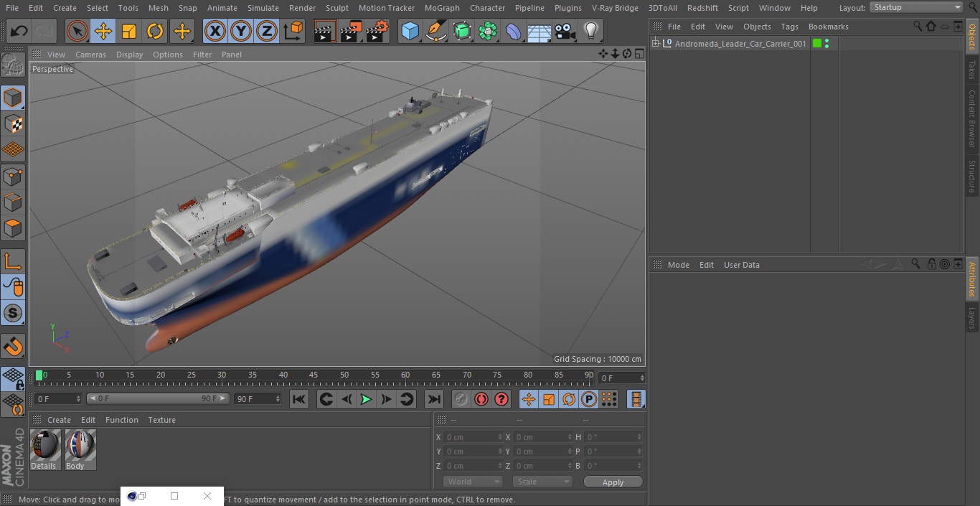The image size is (980, 506).
Task: Select the Body material thumbnail
Action: point(80,450)
